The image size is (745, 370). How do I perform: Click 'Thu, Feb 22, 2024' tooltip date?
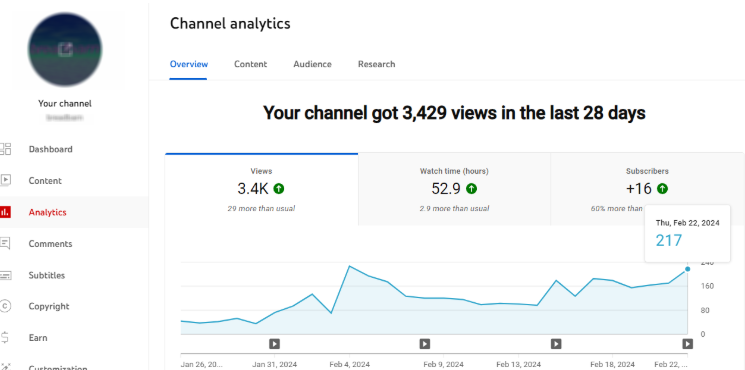(x=688, y=223)
